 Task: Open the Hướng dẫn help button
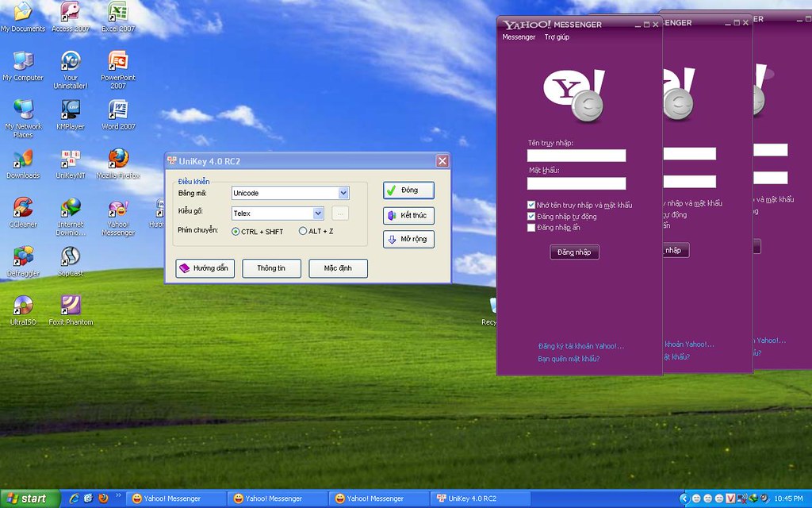[205, 268]
